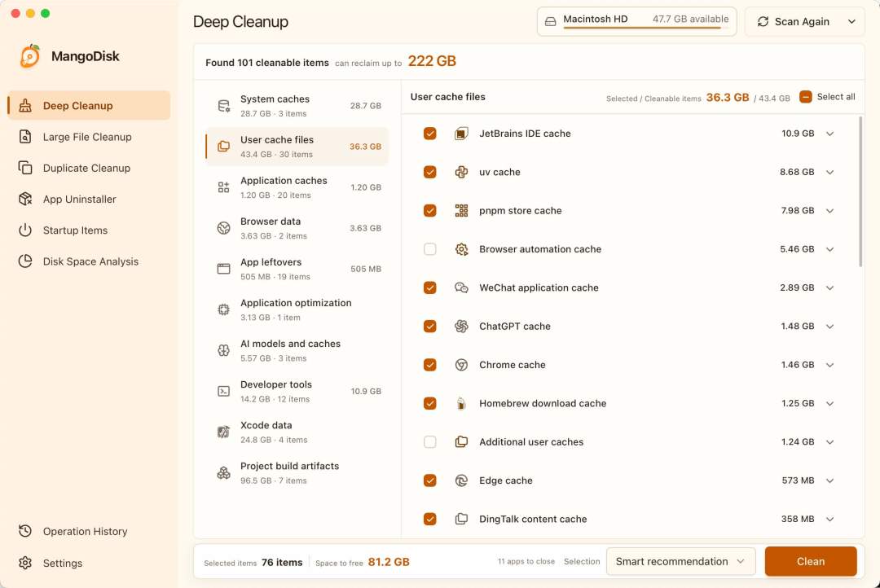This screenshot has height=588, width=880.
Task: Click the Settings gear icon
Action: pos(25,563)
